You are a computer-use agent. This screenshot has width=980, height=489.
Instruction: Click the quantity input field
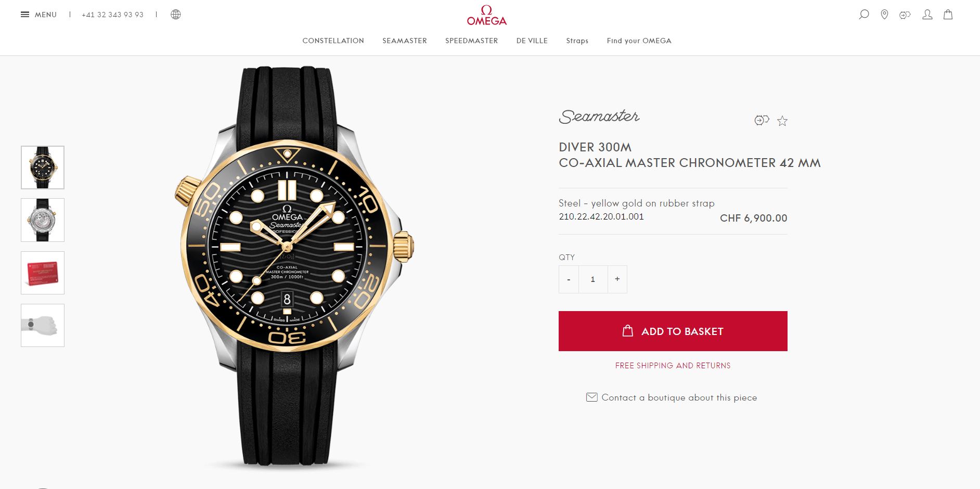click(x=593, y=279)
